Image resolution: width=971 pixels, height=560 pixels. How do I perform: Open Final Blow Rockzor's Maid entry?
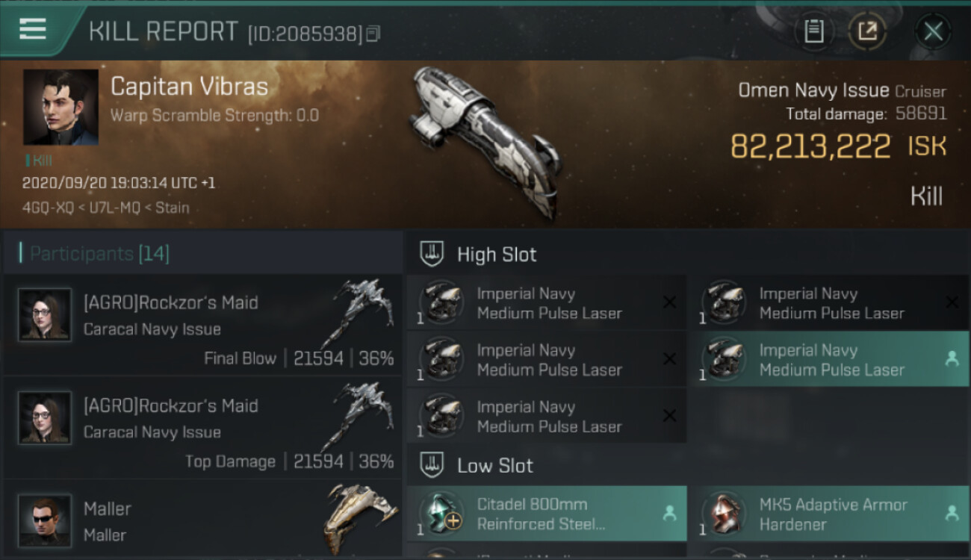202,325
